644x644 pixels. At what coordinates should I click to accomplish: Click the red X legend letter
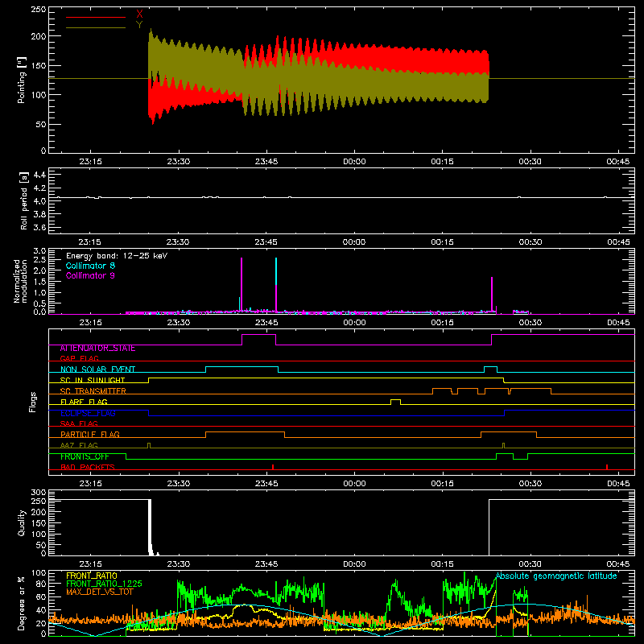tap(139, 14)
